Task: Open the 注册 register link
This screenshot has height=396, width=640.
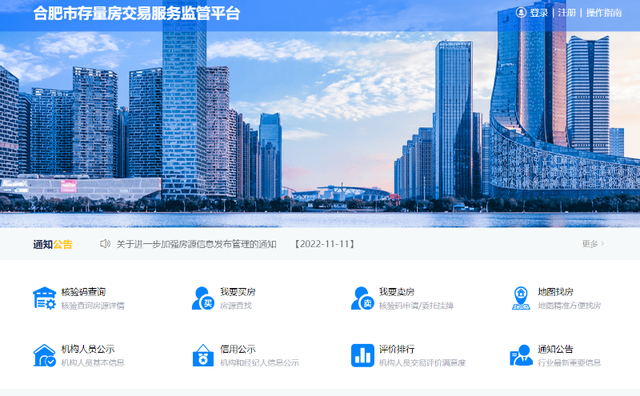Action: pos(567,13)
